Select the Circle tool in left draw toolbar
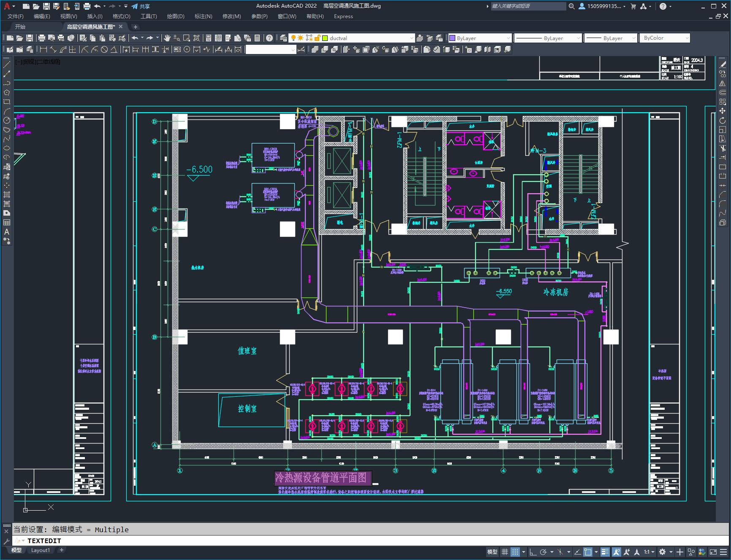 7,120
